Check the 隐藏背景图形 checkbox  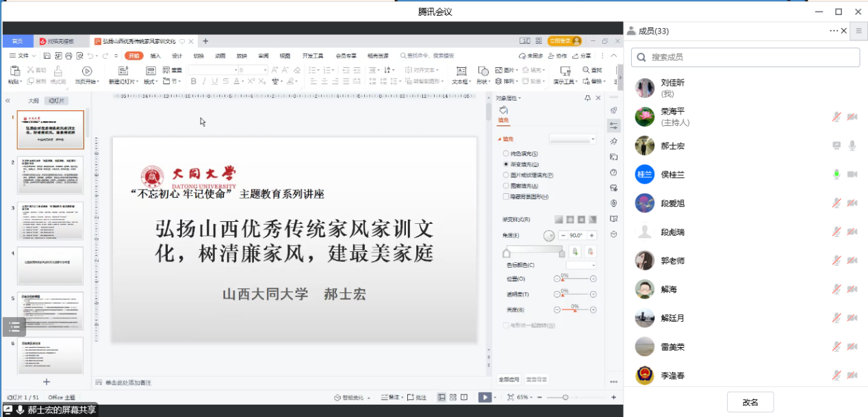tap(507, 197)
